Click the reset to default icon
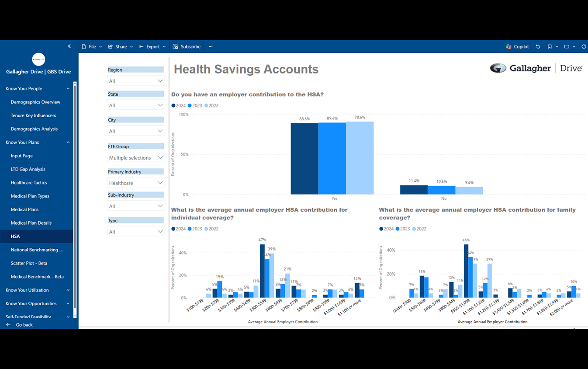 [538, 47]
